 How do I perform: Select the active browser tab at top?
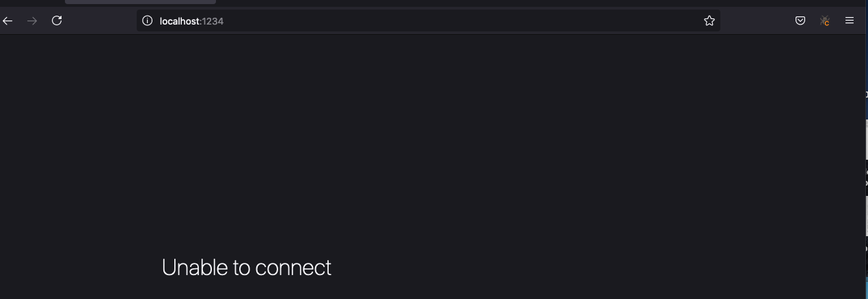(x=140, y=2)
